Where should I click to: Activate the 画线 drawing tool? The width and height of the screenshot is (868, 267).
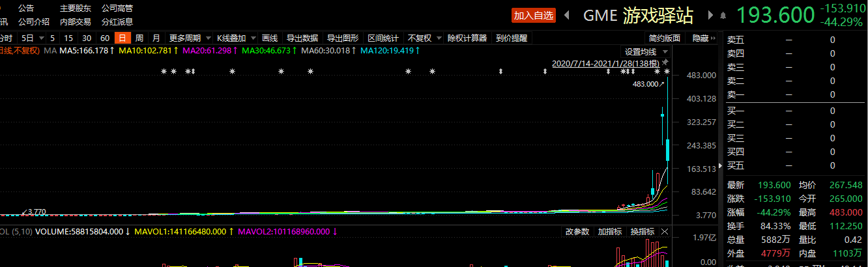(x=270, y=38)
